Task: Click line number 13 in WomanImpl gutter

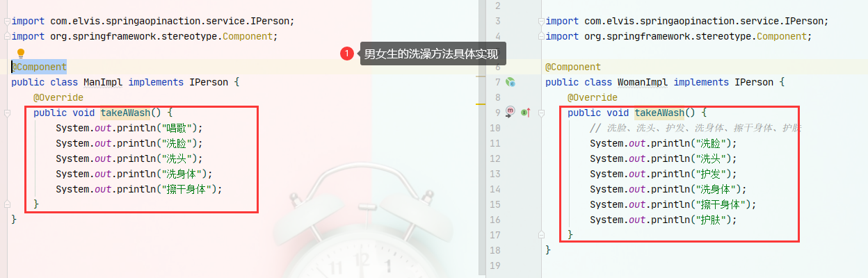Action: click(x=495, y=174)
